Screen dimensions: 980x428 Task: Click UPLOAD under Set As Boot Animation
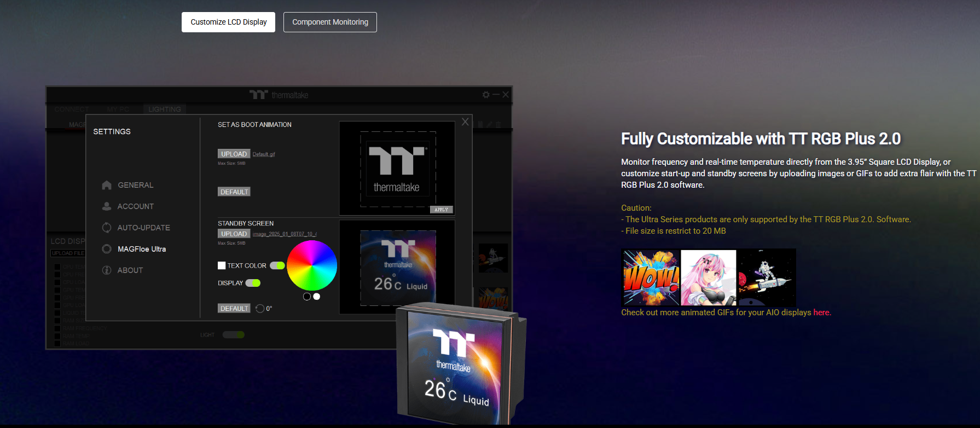[234, 154]
